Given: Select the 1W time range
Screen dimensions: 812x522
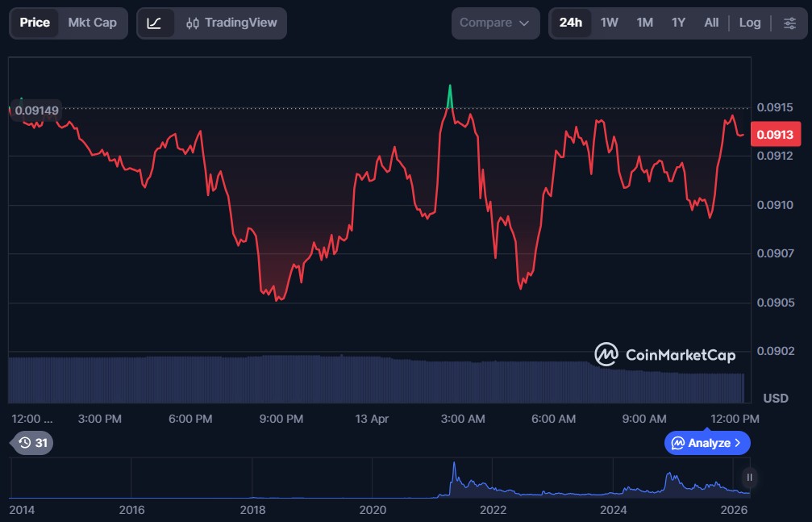Looking at the screenshot, I should (610, 23).
